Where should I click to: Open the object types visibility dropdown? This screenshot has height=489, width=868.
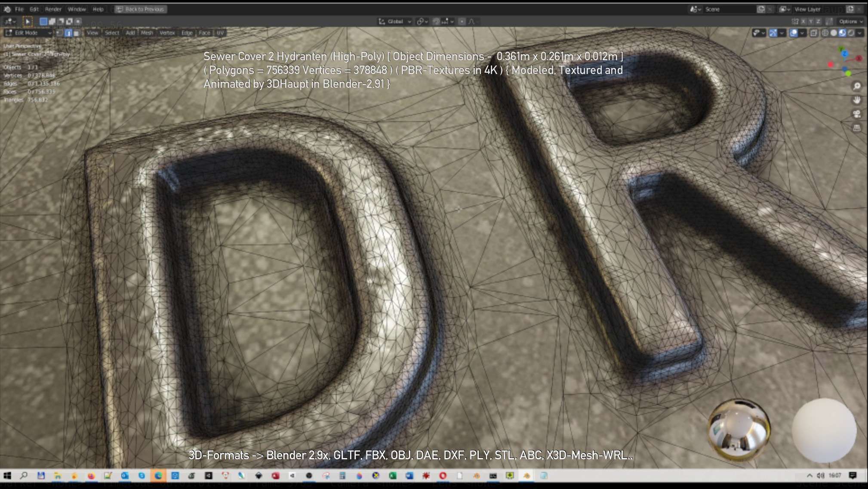[x=759, y=33]
